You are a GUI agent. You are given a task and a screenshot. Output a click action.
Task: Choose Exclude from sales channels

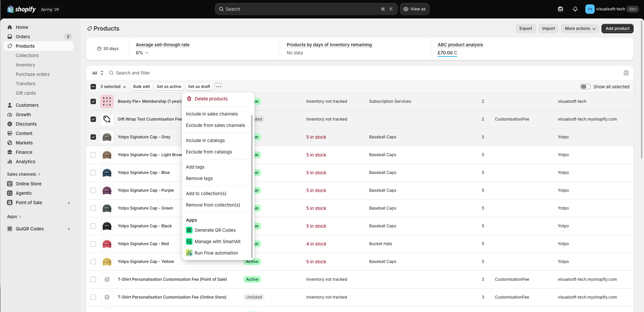(x=216, y=125)
